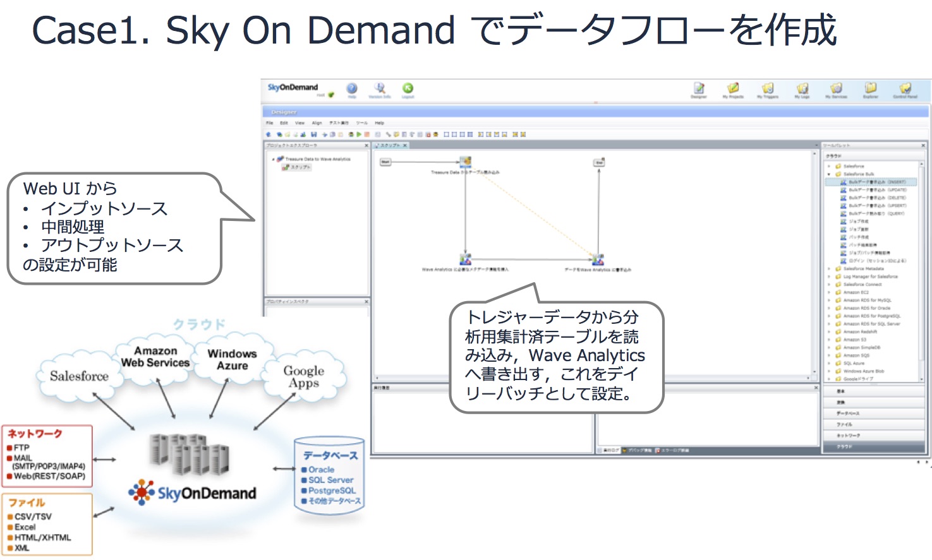932x560 pixels.
Task: Open the My Services icon
Action: tap(836, 88)
